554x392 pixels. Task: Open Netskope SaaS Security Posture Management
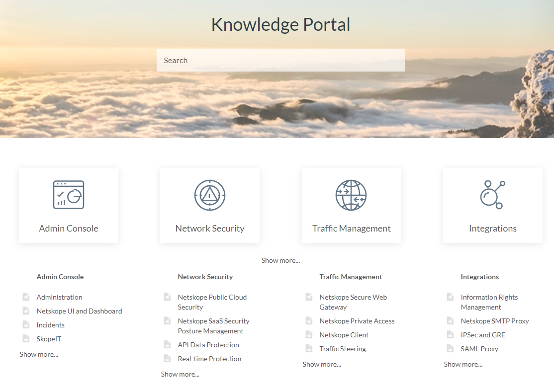214,325
